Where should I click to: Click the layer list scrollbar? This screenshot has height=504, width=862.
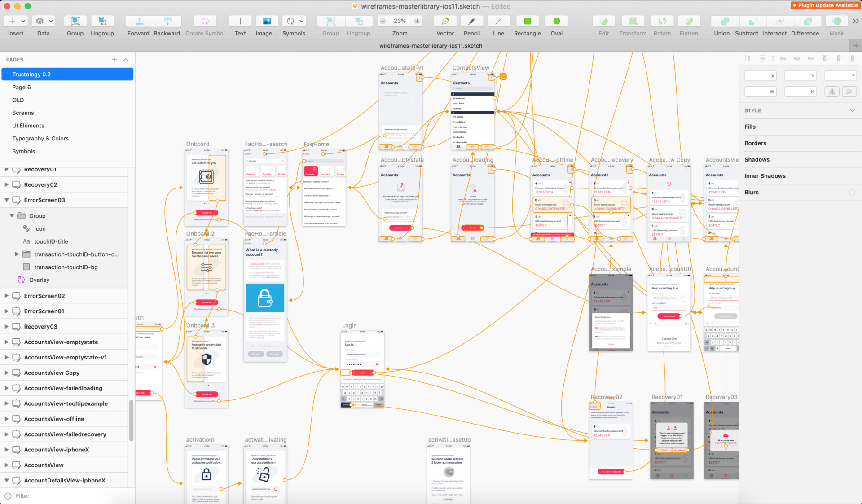pos(131,420)
